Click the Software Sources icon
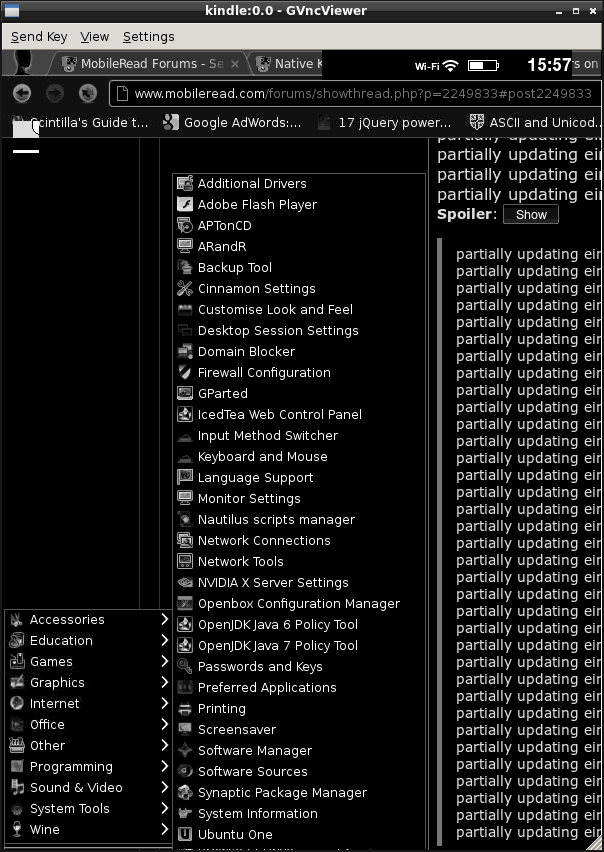The height and width of the screenshot is (852, 604). (x=185, y=771)
